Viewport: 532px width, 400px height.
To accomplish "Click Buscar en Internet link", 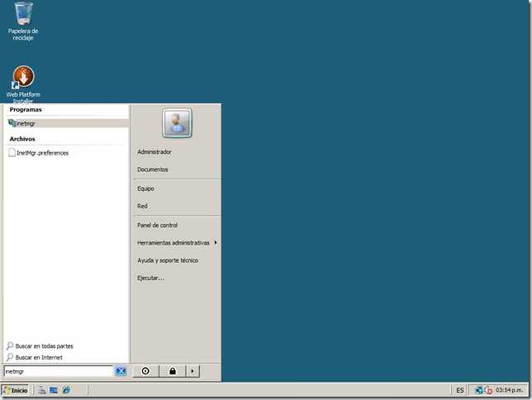I will point(35,357).
